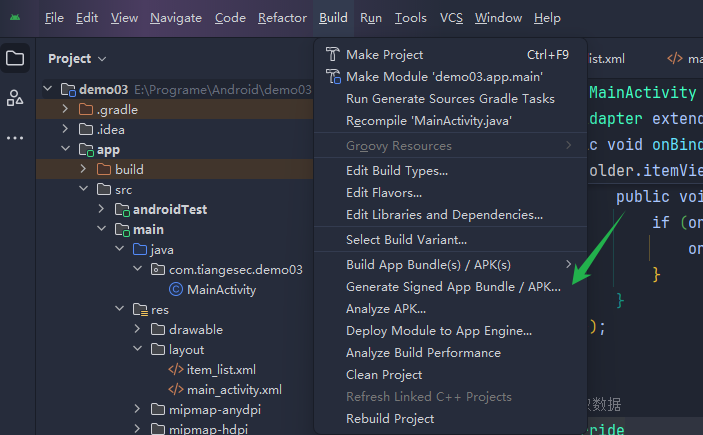
Task: Click the blue java folder icon
Action: (x=140, y=249)
